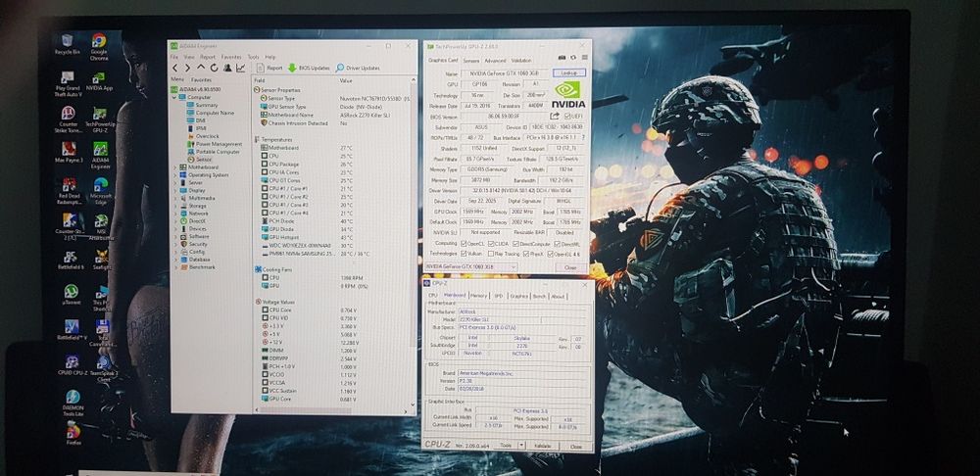Viewport: 980px width, 476px height.
Task: Switch to the Favorites tab in AIDA64 sidebar
Action: tap(201, 80)
